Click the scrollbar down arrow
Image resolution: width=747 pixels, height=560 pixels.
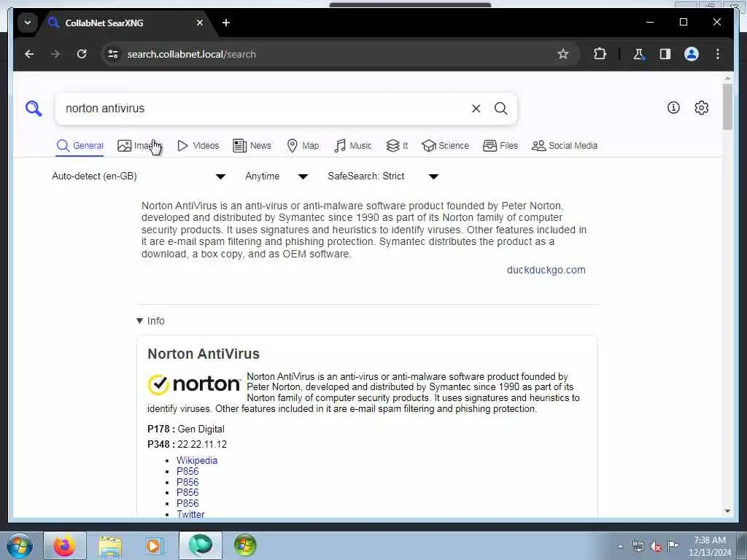point(727,511)
